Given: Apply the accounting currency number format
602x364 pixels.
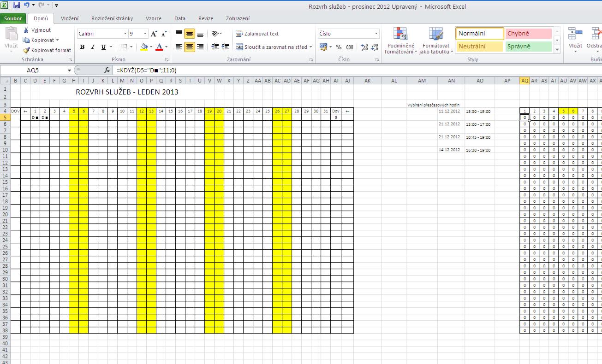Looking at the screenshot, I should tap(323, 47).
